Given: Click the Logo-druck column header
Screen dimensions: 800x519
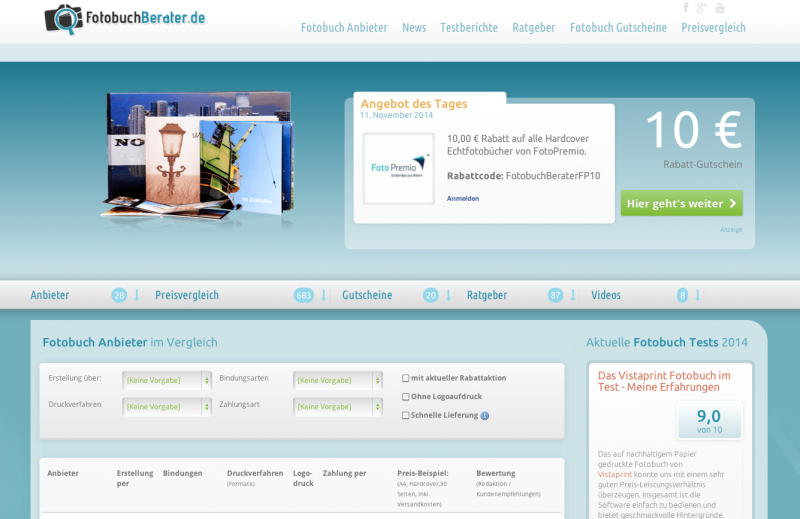Looking at the screenshot, I should pos(303,478).
